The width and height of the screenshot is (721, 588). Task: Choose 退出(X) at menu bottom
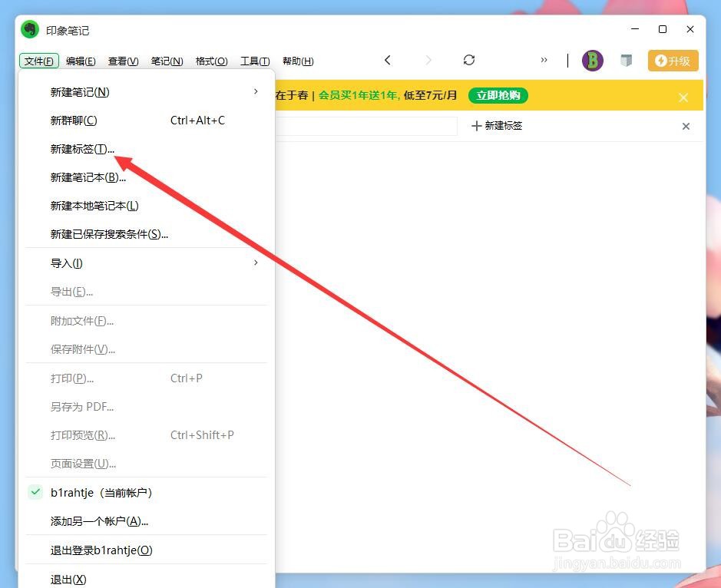[x=146, y=579]
